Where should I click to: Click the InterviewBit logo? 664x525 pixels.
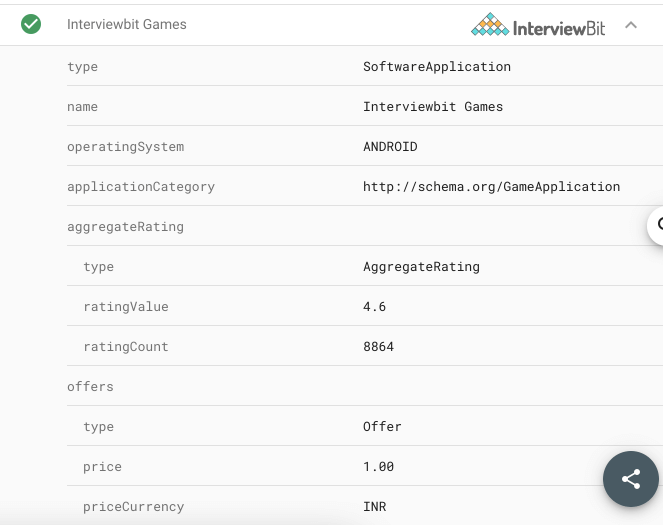tap(538, 25)
